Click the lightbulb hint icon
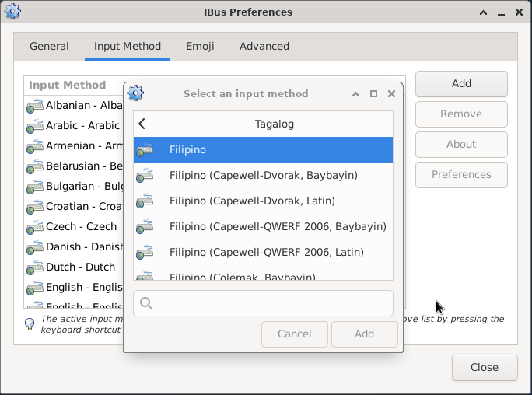Screen dimensions: 532x395 [x=30, y=323]
